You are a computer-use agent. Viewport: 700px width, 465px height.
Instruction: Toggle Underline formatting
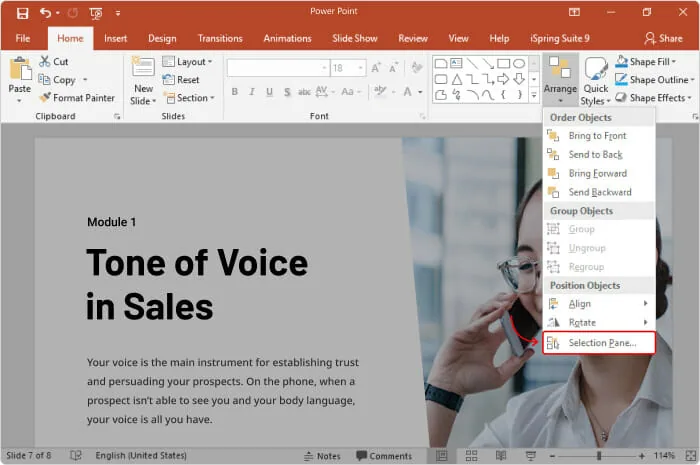coord(269,92)
